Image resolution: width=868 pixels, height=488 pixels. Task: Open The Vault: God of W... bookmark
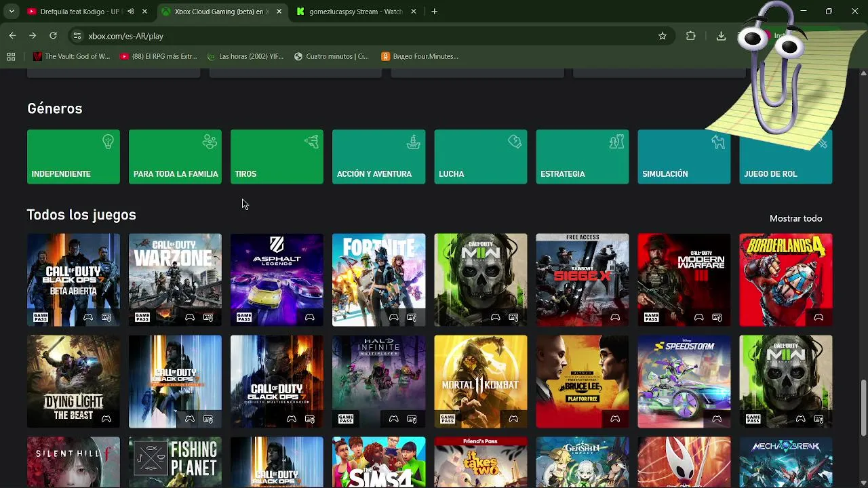(x=71, y=56)
